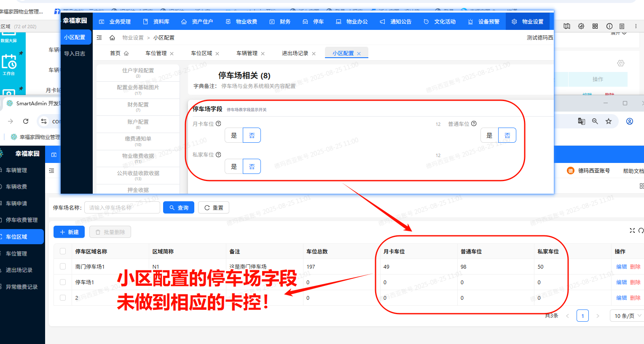Open the browser profile avatar icon
Screen dimensions: 644x344
pos(629,121)
